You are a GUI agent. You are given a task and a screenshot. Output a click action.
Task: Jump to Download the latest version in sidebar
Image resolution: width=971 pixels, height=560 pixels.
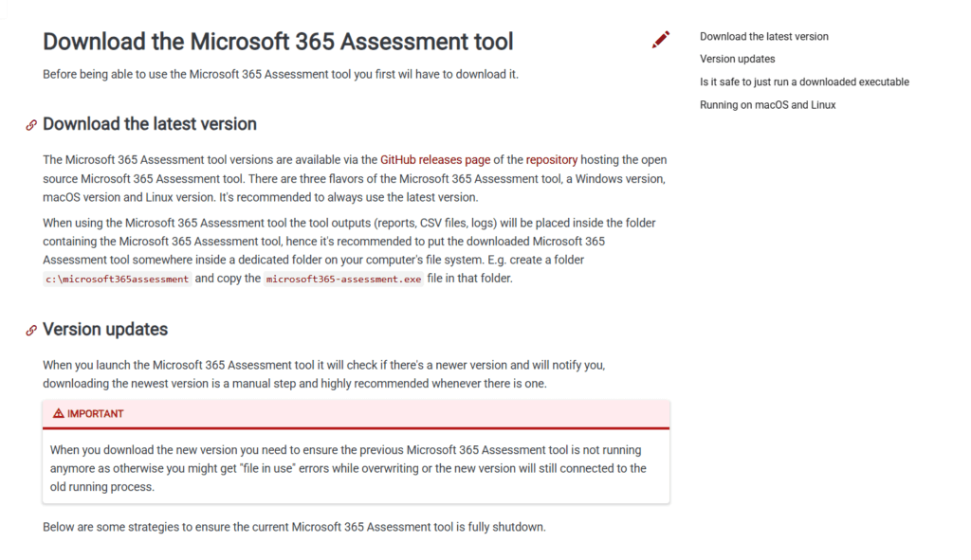pyautogui.click(x=763, y=37)
